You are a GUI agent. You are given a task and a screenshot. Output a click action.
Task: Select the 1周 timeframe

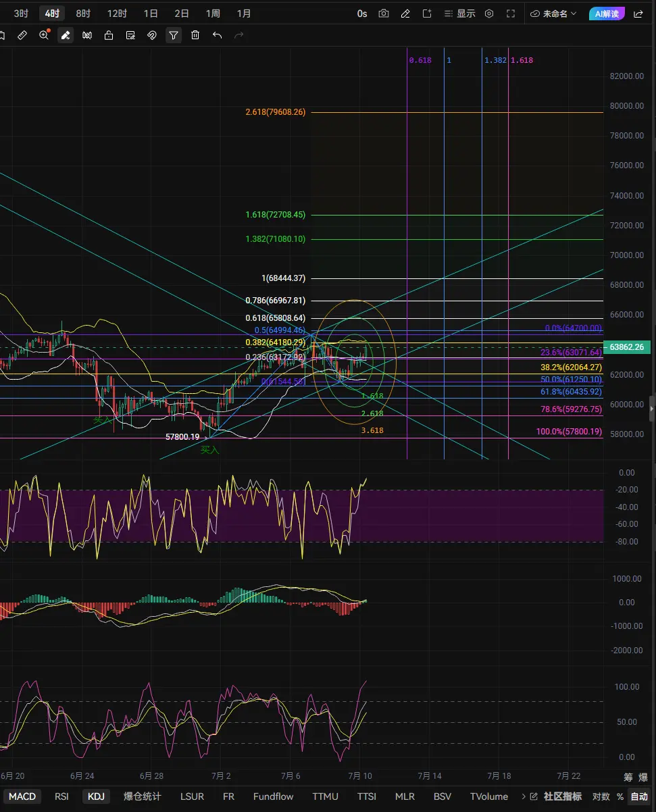[213, 14]
